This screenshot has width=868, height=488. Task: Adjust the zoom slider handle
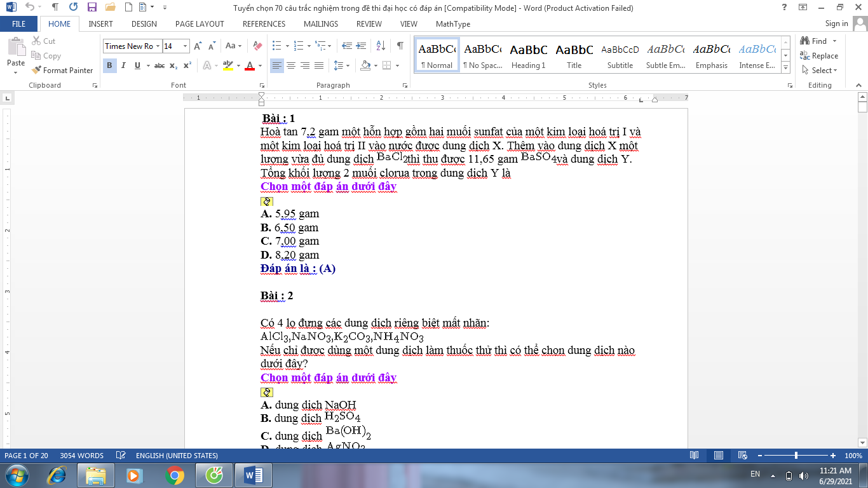pyautogui.click(x=796, y=456)
